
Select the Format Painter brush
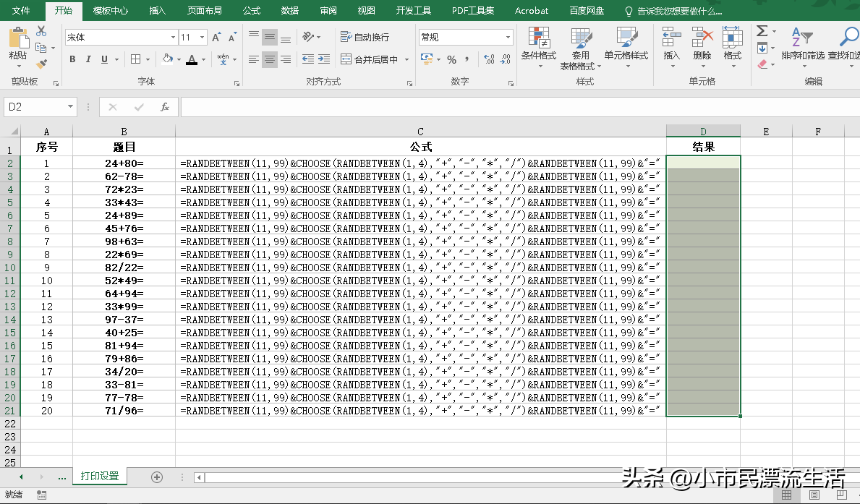click(x=41, y=64)
